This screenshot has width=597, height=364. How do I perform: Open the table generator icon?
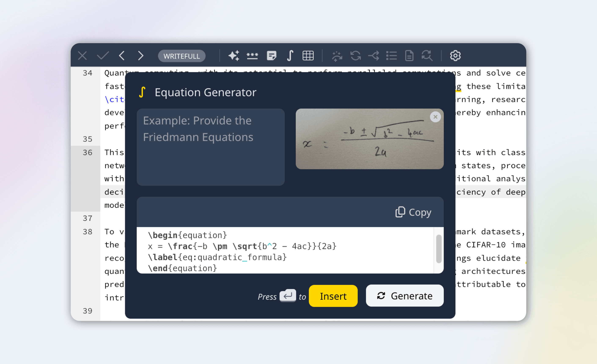(x=308, y=56)
